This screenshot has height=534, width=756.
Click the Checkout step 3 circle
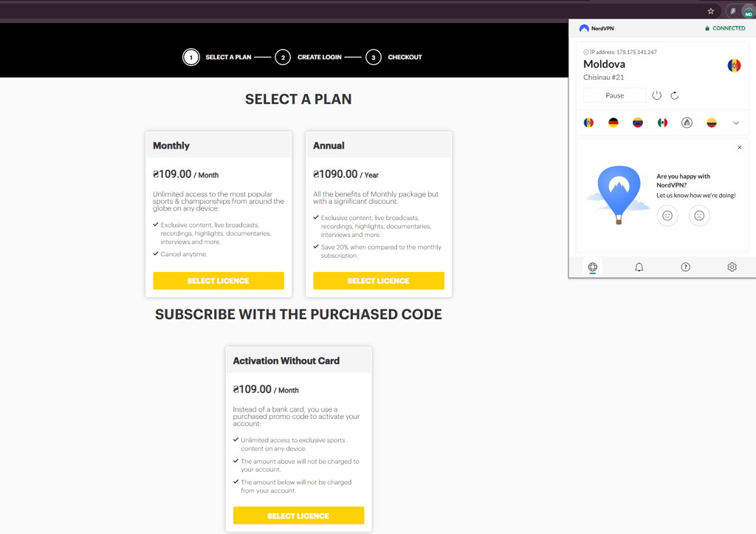click(x=373, y=58)
